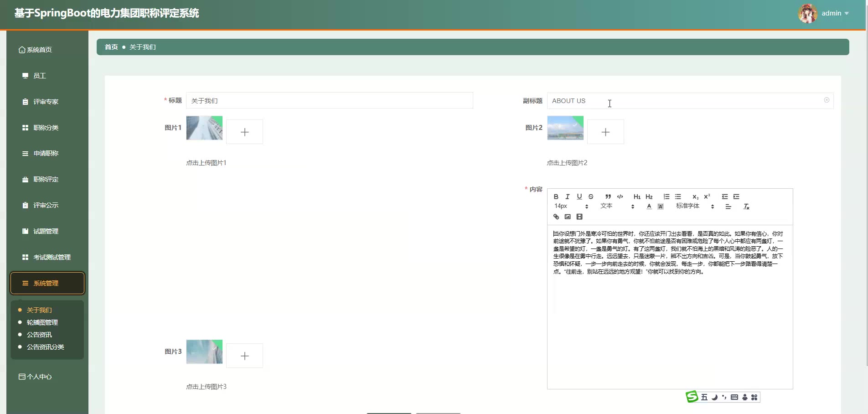The width and height of the screenshot is (868, 414).
Task: Click the 图片3 uploaded thumbnail
Action: tap(204, 352)
